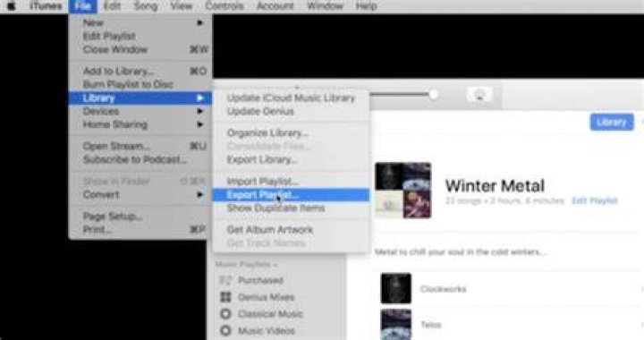Click the Clockworks album thumbnail
Viewport: 644px width, 340px height.
pos(395,288)
